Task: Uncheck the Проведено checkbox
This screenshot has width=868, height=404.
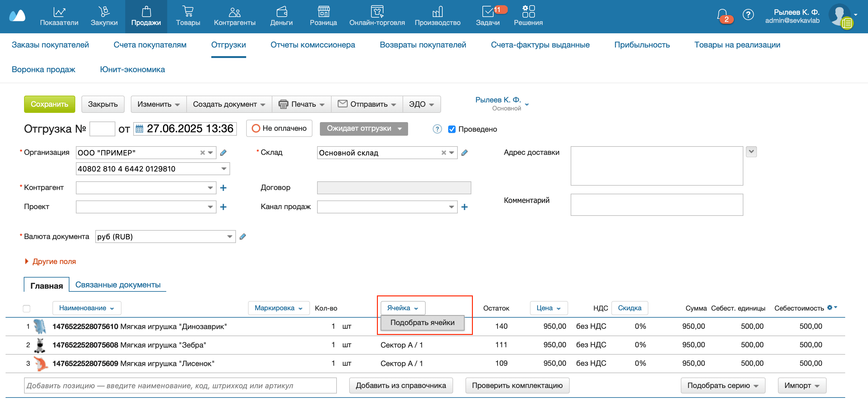Action: (x=452, y=129)
